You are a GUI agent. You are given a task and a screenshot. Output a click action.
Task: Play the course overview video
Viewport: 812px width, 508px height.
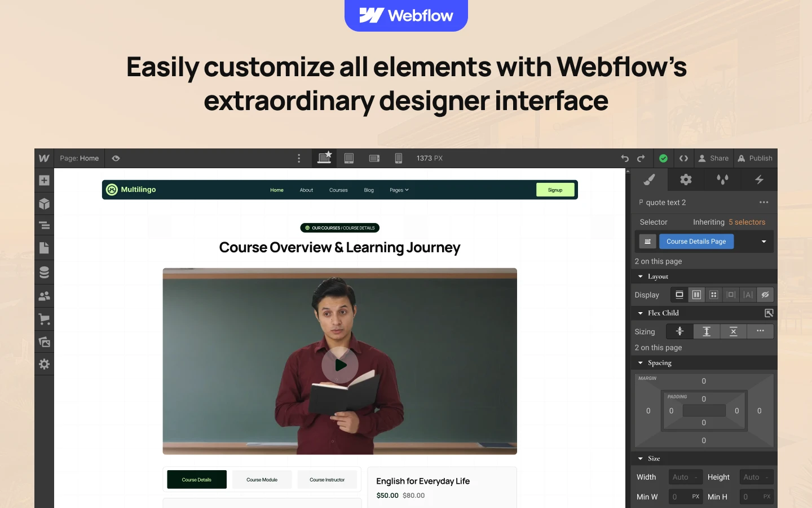click(x=340, y=365)
